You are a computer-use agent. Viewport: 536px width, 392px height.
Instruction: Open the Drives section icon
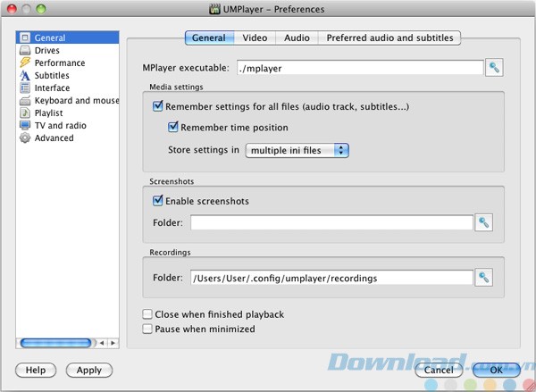25,51
